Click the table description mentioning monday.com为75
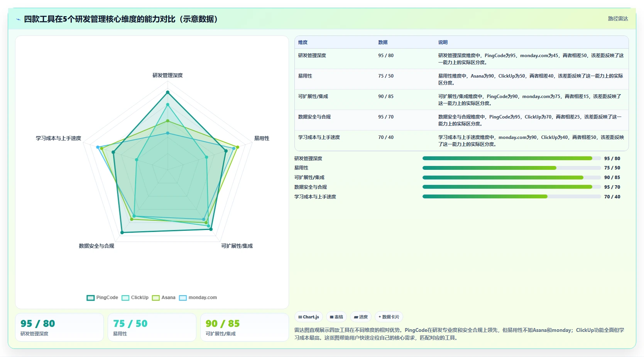Screen dimensions: 644x357 coord(530,100)
